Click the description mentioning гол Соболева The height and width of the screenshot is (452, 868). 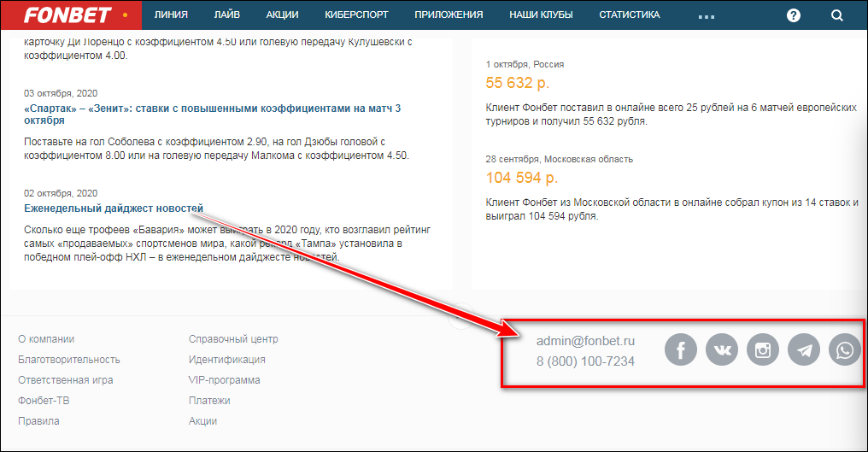coord(216,149)
